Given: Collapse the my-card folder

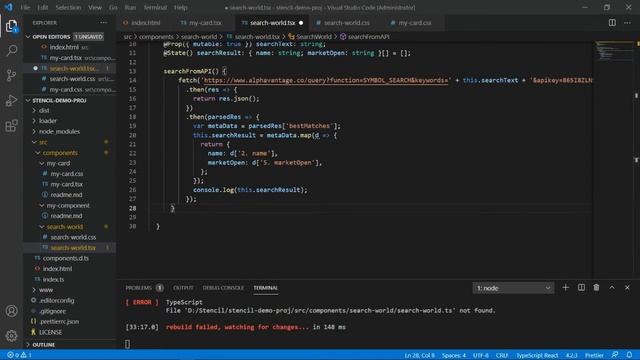Looking at the screenshot, I should click(x=58, y=163).
